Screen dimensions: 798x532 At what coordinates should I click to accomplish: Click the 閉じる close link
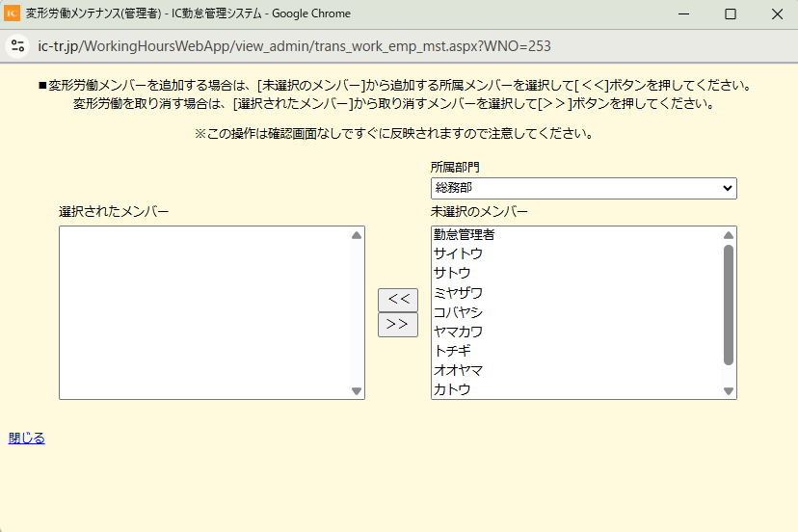(x=27, y=438)
